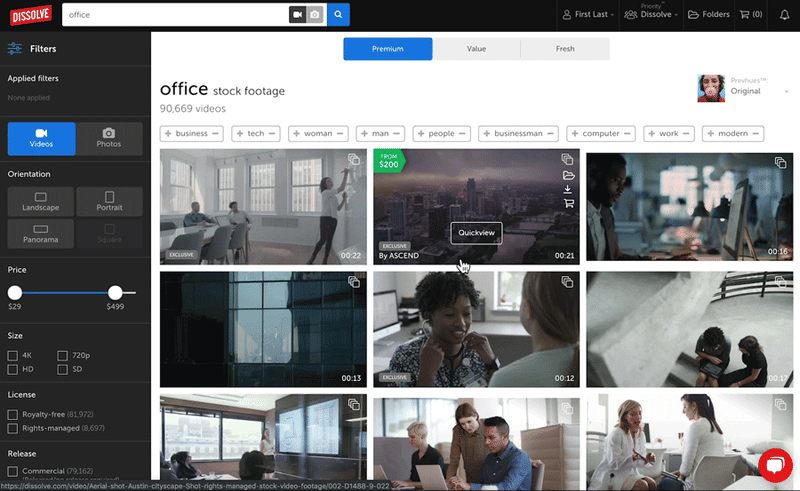Enable the 4K size checkbox
Screen dimensions: 800x491
[13, 355]
